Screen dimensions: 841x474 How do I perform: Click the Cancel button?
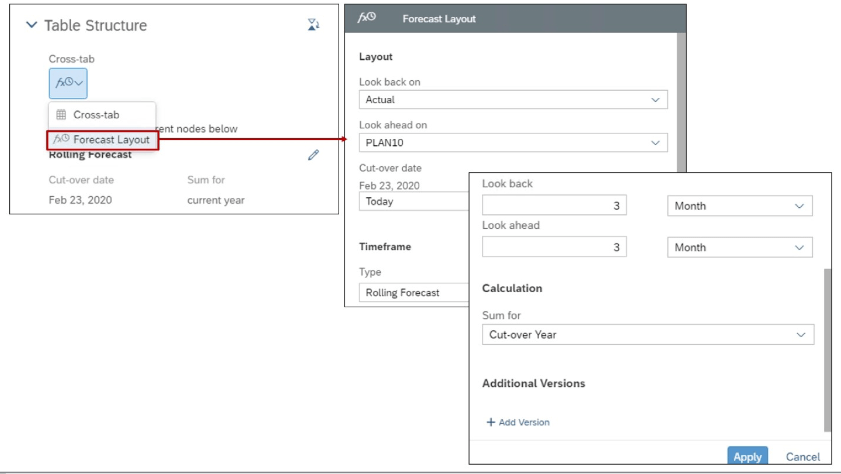coord(802,457)
